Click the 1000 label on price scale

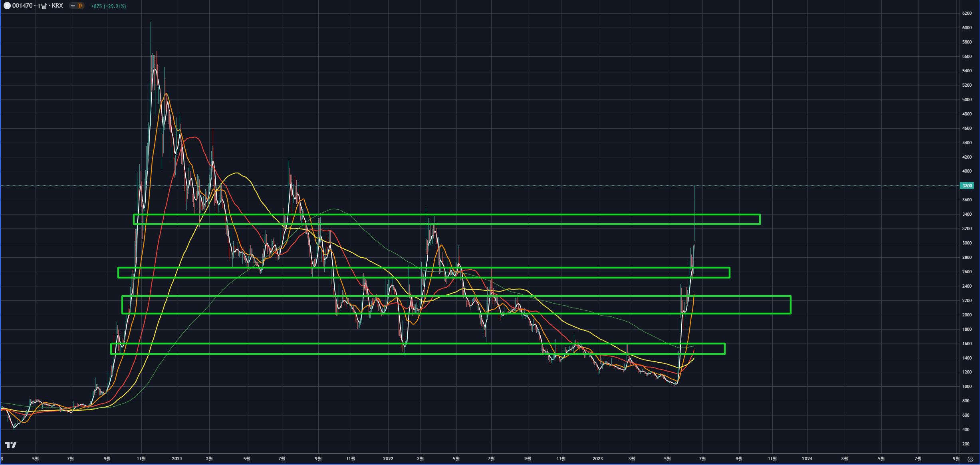967,386
